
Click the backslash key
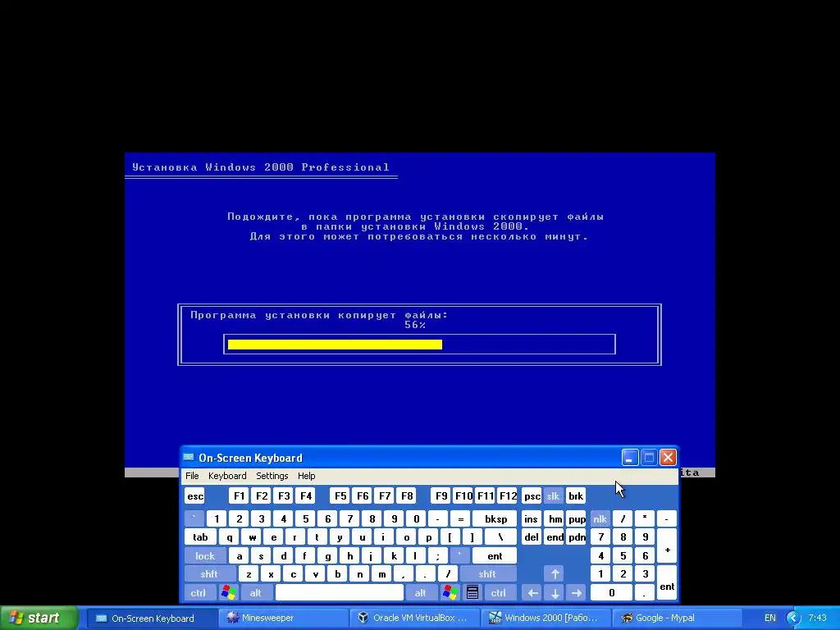[501, 536]
